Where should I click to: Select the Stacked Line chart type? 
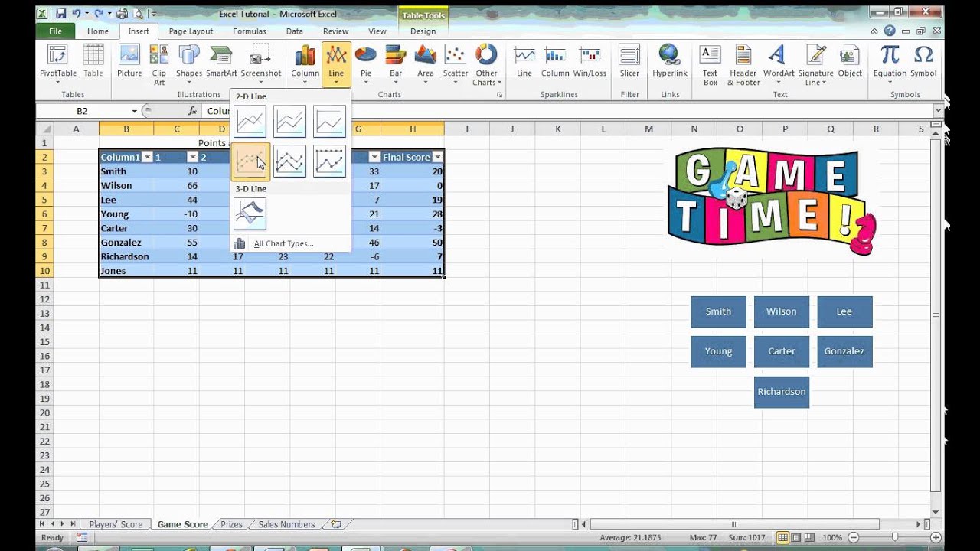coord(289,121)
